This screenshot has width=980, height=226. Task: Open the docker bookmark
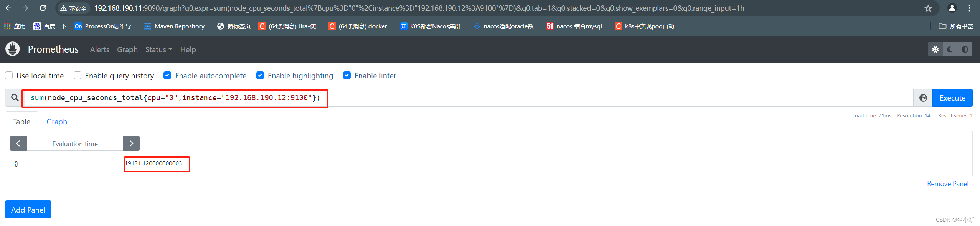click(360, 26)
